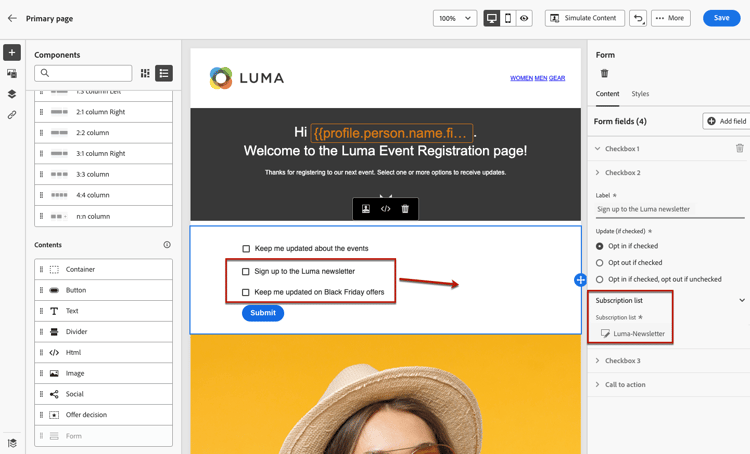Collapse the Checkbox 1 section

pyautogui.click(x=597, y=149)
